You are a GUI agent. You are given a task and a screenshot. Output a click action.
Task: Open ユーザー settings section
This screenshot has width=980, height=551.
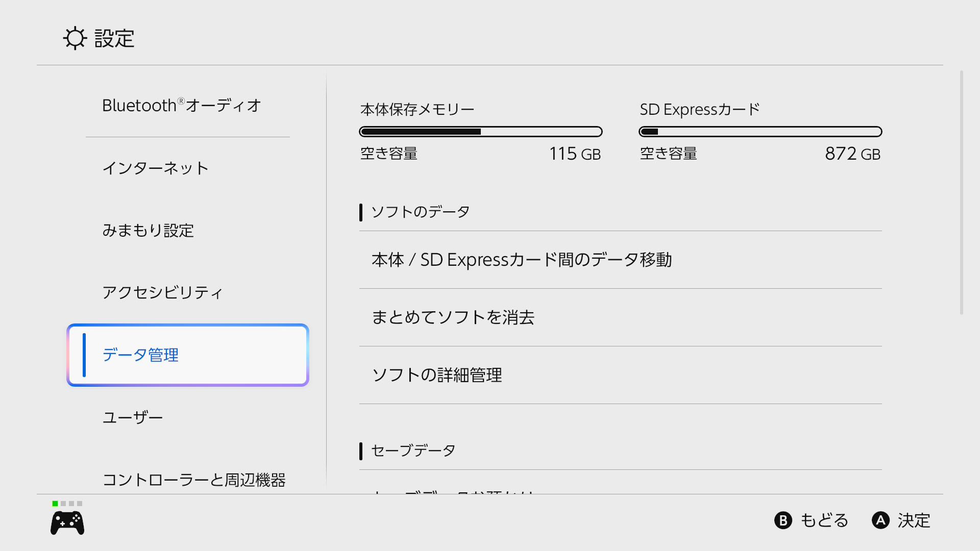click(x=133, y=418)
